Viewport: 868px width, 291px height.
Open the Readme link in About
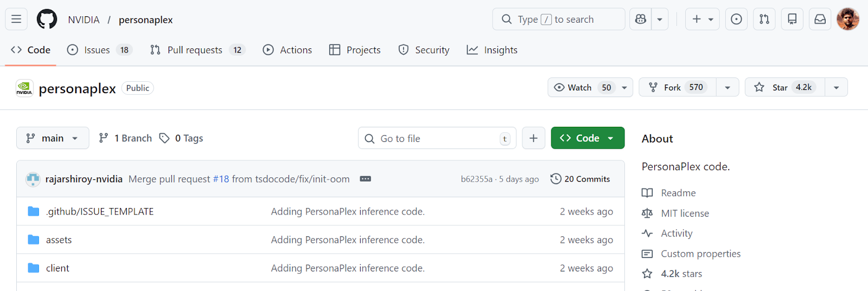click(x=678, y=193)
